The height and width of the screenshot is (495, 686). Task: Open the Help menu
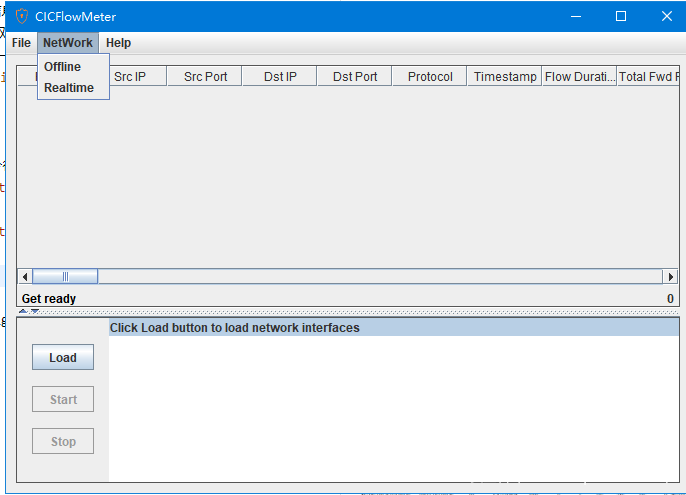pyautogui.click(x=118, y=43)
